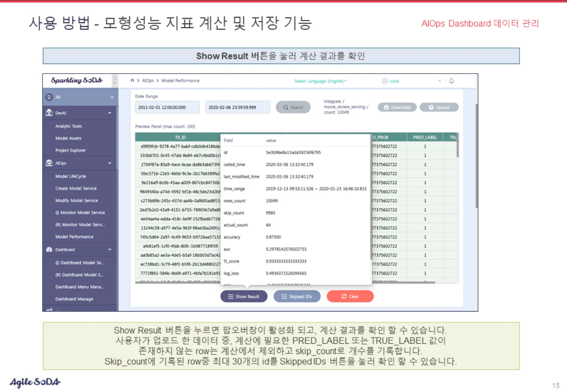Open Model LifeCycle in sidebar
567x392 pixels.
click(x=71, y=176)
